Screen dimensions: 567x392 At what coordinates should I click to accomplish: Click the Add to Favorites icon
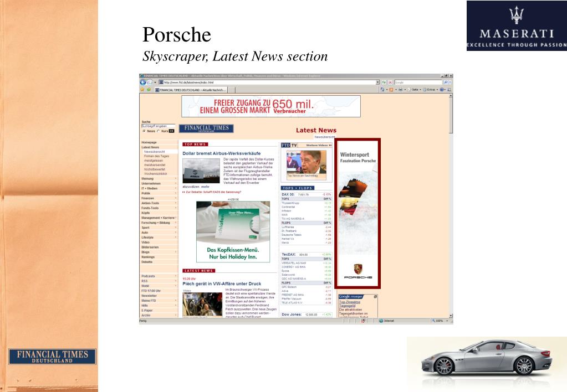pyautogui.click(x=149, y=90)
